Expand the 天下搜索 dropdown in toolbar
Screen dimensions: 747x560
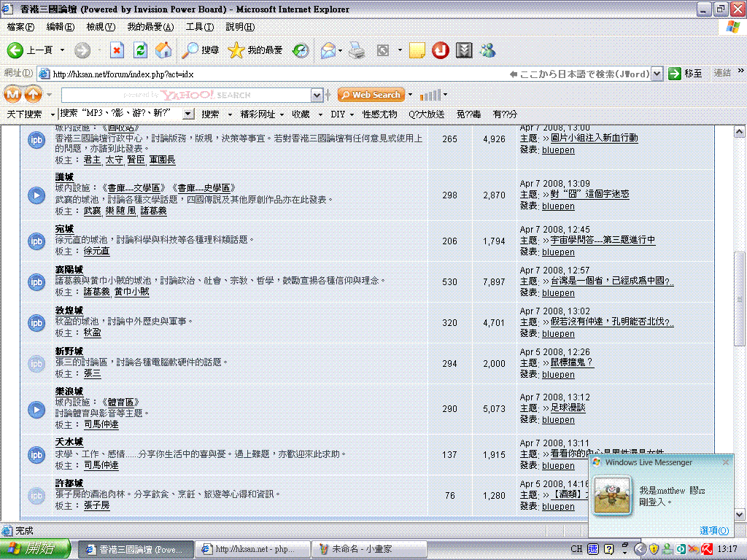53,114
